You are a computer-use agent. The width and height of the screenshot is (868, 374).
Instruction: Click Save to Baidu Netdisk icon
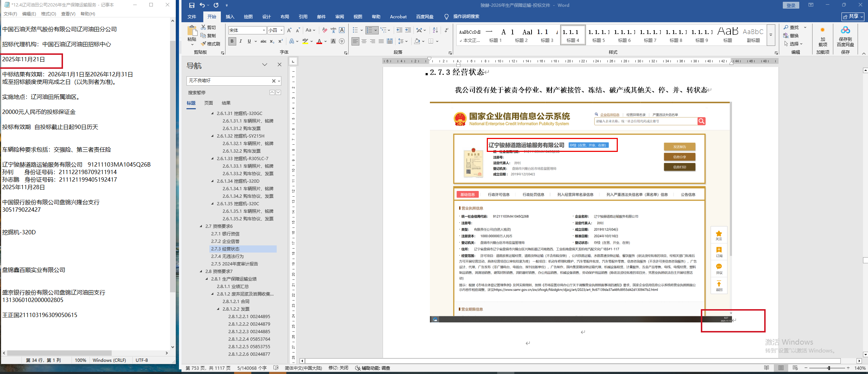845,36
